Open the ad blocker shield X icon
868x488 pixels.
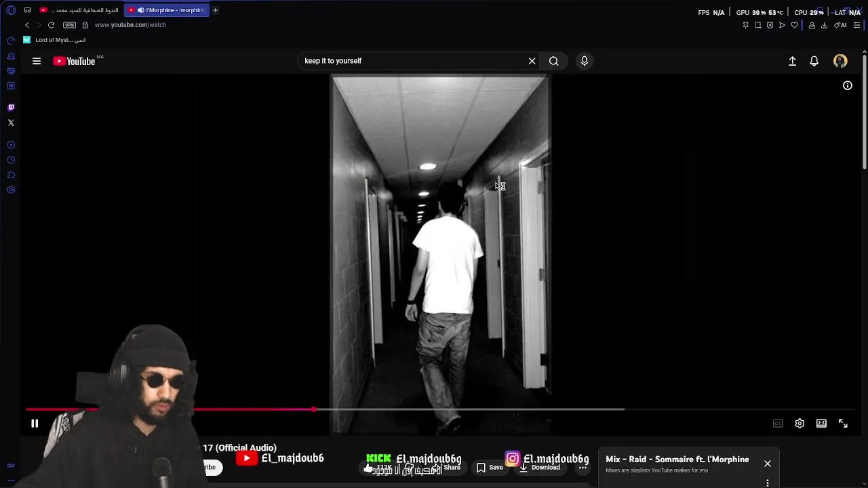point(770,25)
